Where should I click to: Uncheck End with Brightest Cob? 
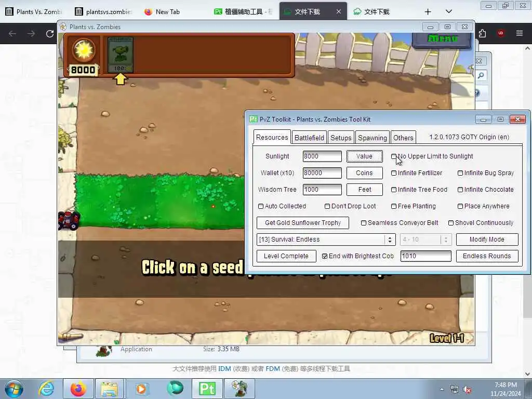325,256
